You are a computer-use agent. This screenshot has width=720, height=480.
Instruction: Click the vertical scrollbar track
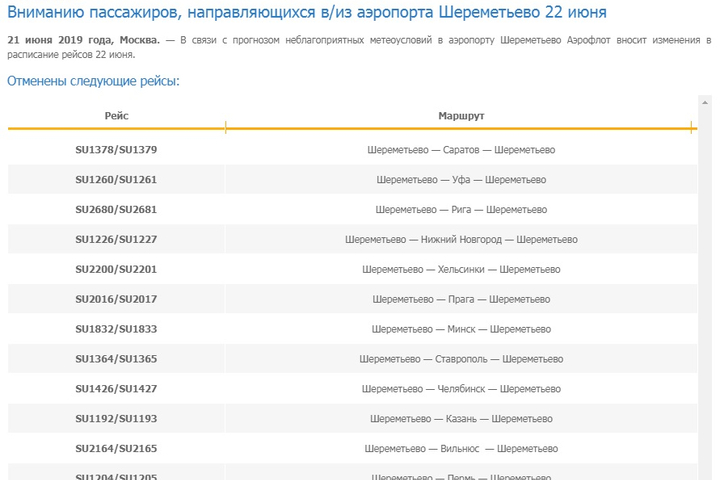(x=705, y=294)
